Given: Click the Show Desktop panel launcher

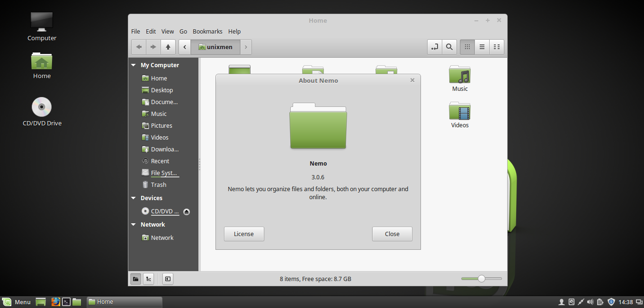Looking at the screenshot, I should [41, 302].
